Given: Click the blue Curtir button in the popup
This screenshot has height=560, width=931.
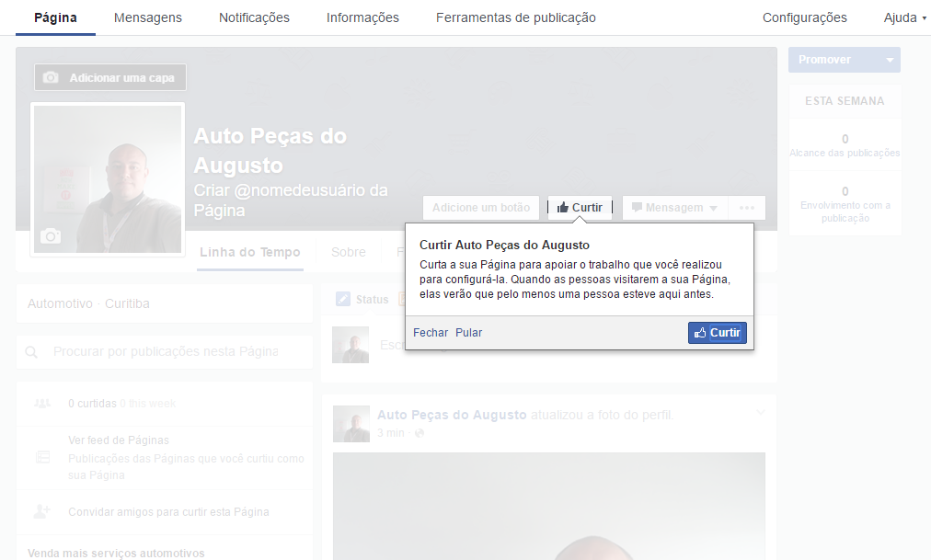Looking at the screenshot, I should point(718,333).
